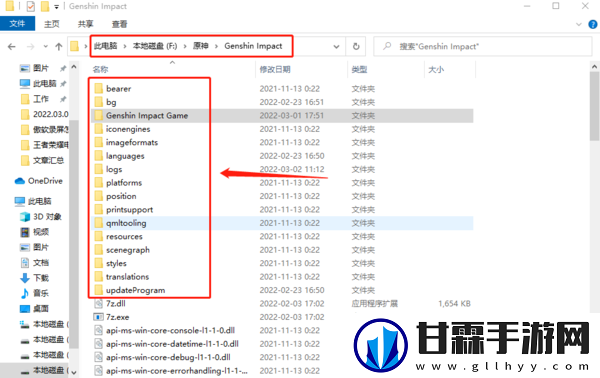Click the Back navigation arrow
The width and height of the screenshot is (600, 378).
click(12, 47)
